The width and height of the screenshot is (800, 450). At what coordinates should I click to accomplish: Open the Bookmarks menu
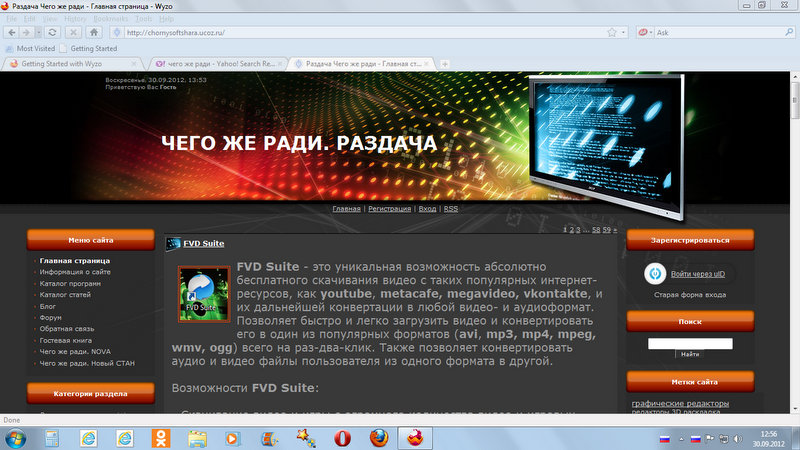tap(110, 18)
